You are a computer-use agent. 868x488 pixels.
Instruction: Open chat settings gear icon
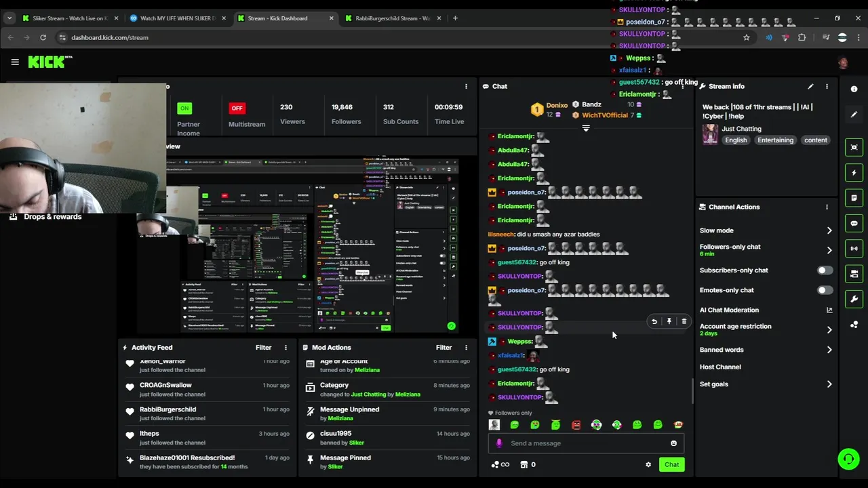[648, 465]
